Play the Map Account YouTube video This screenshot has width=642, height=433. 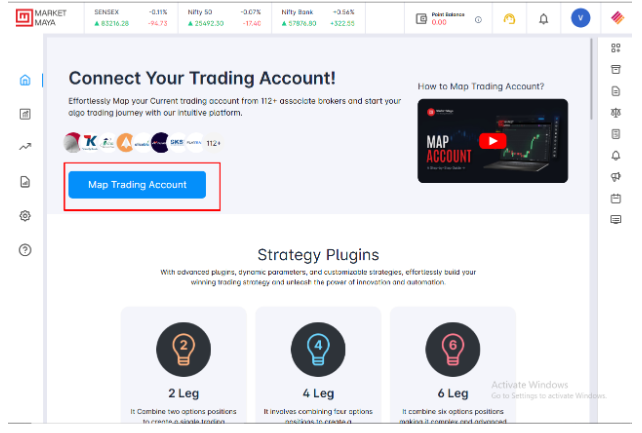[493, 141]
